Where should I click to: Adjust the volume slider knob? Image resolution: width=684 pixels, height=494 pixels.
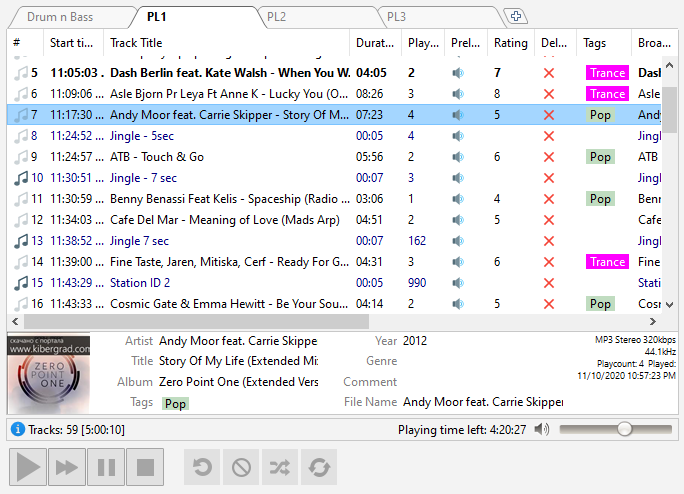tap(625, 429)
